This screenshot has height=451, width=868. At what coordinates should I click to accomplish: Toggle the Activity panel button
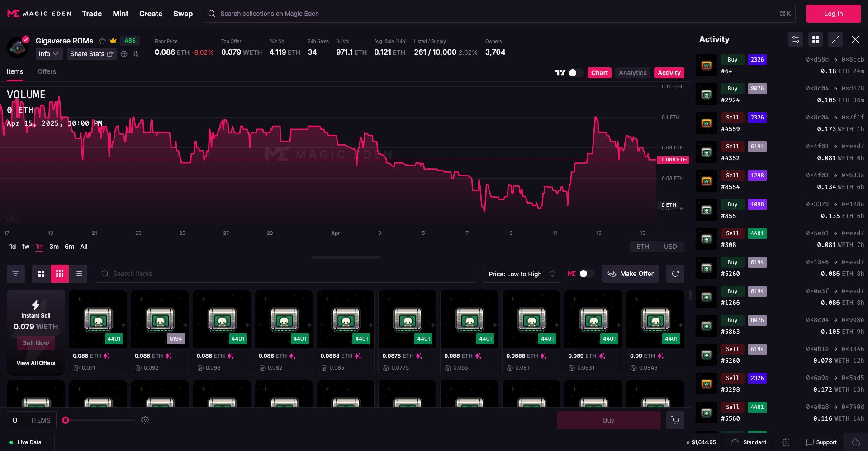pyautogui.click(x=669, y=73)
